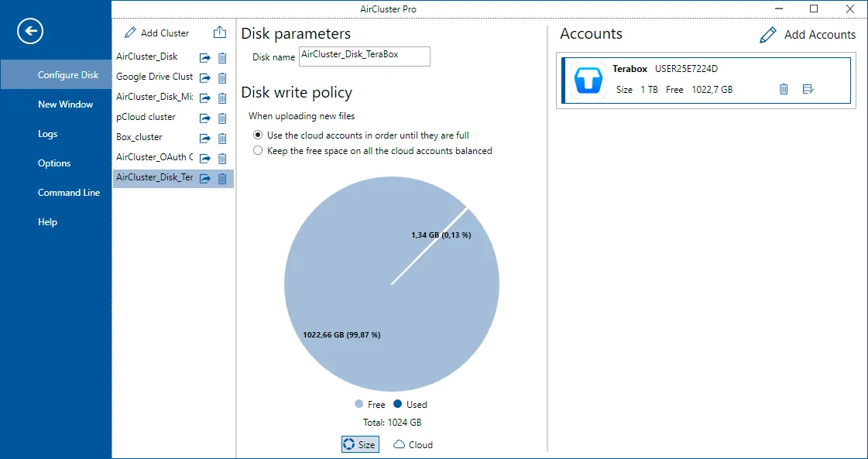Click the USER25E7224D account ID

point(687,69)
